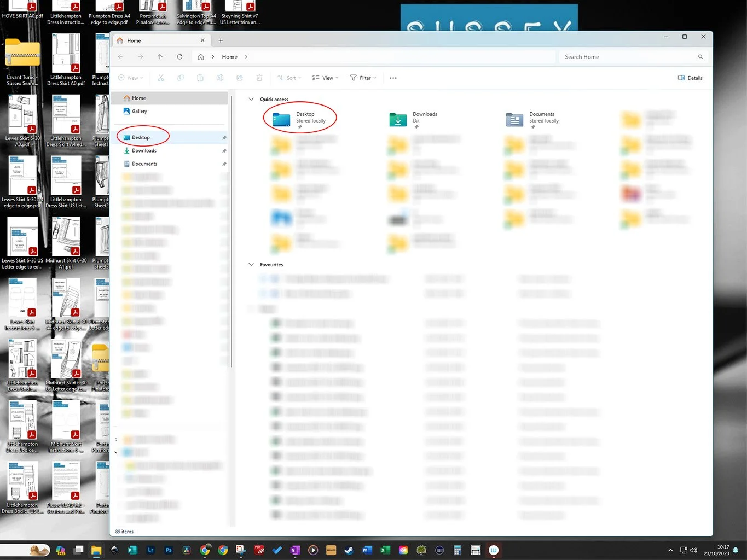This screenshot has width=747, height=560.
Task: Cut the selected item using the scissors icon
Action: 160,78
